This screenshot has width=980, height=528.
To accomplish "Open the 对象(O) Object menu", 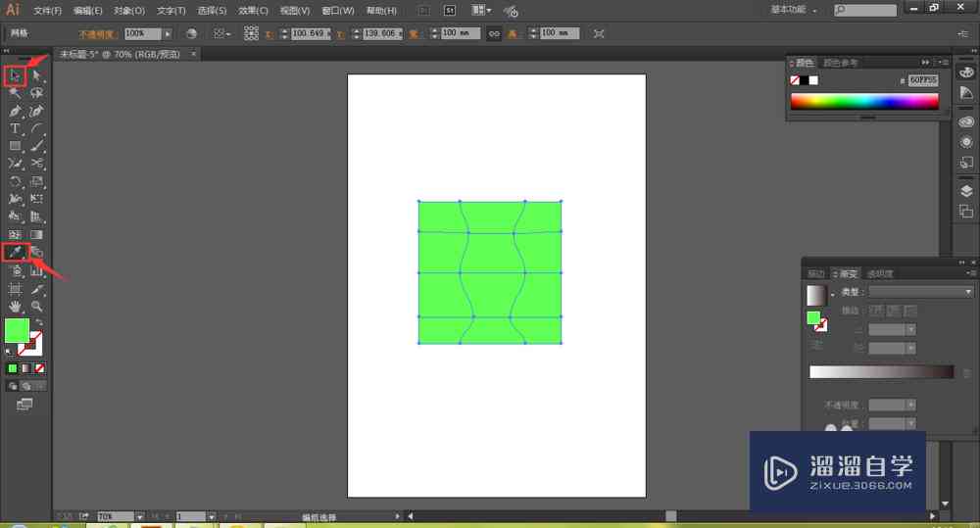I will coord(128,11).
